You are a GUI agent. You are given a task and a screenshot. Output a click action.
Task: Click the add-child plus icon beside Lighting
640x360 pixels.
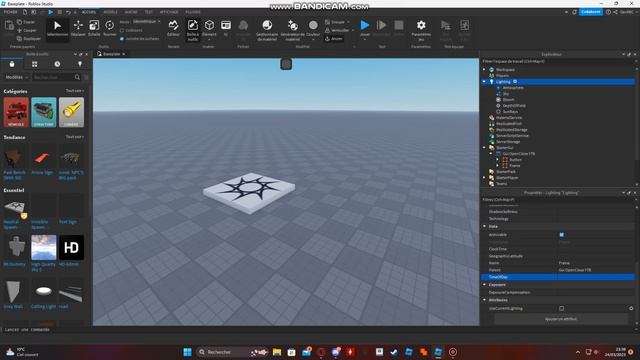coord(515,82)
